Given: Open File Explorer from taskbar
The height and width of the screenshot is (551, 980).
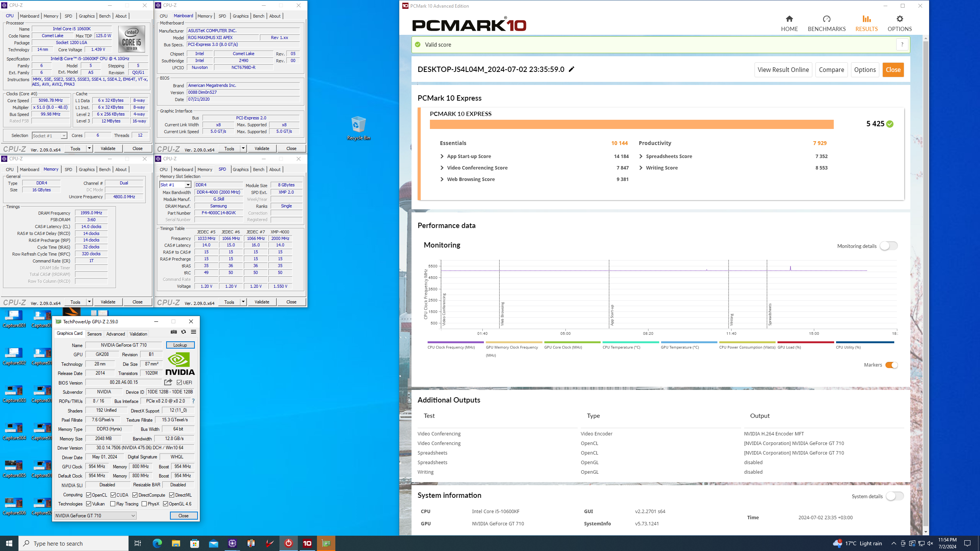Looking at the screenshot, I should tap(176, 543).
